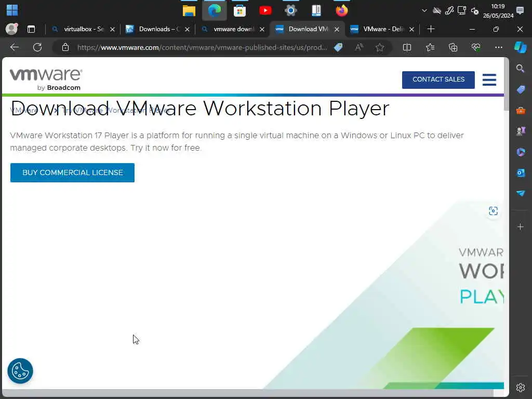
Task: Toggle split screen view
Action: pos(407,47)
